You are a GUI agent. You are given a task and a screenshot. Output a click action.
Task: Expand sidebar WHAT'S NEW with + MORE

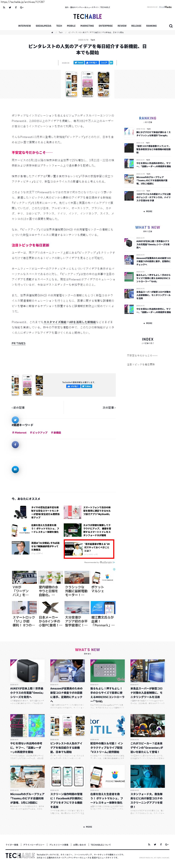tap(148, 323)
